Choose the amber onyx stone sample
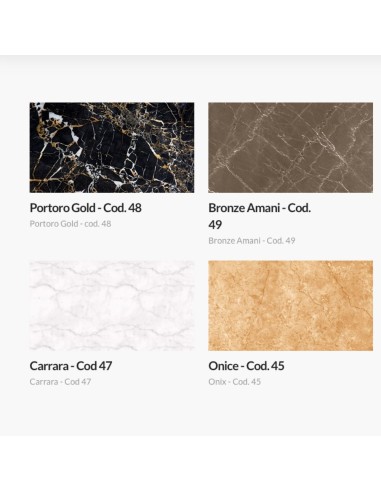 coord(291,306)
